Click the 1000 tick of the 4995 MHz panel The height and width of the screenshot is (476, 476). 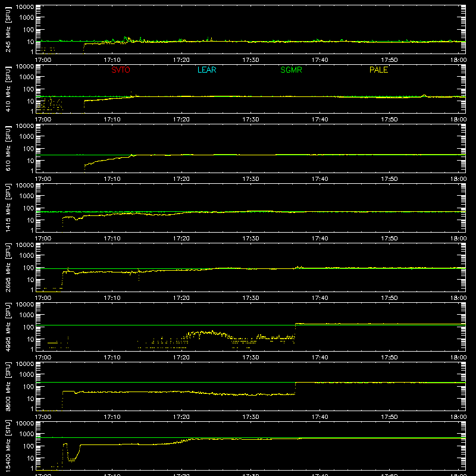(x=27, y=315)
